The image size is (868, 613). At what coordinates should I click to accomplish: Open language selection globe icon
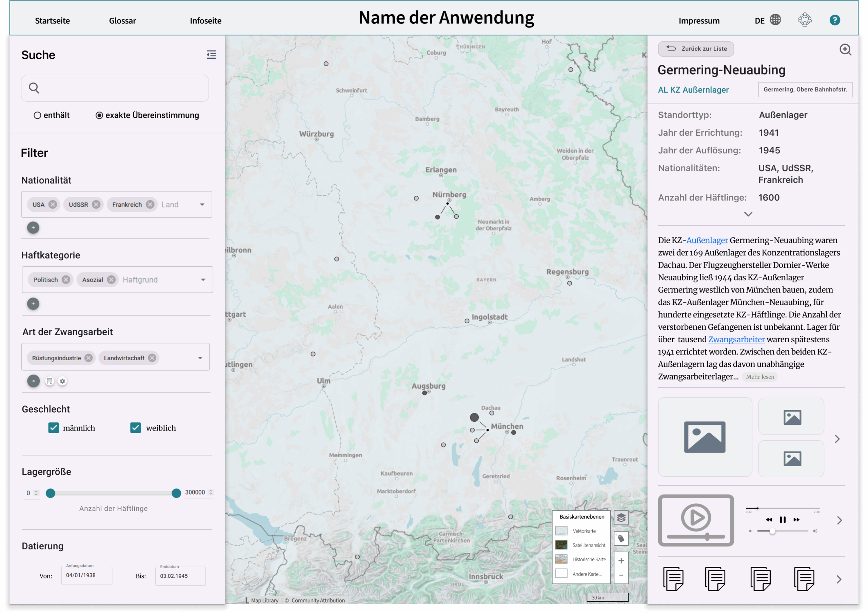(775, 20)
